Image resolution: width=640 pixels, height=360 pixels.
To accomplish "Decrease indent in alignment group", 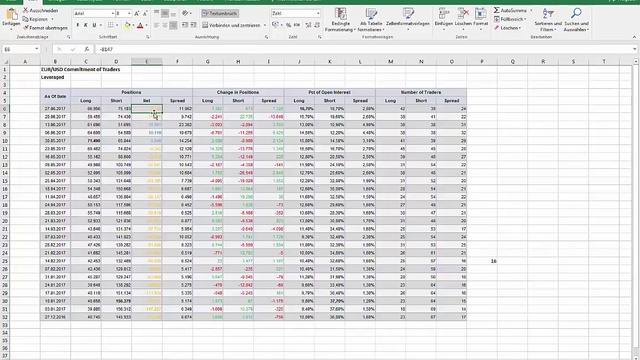I will pyautogui.click(x=185, y=25).
